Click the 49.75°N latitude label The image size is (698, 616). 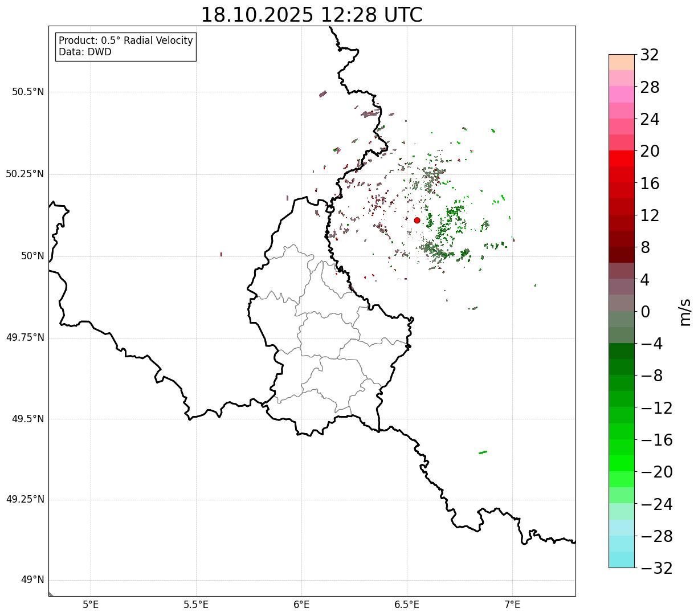click(25, 337)
